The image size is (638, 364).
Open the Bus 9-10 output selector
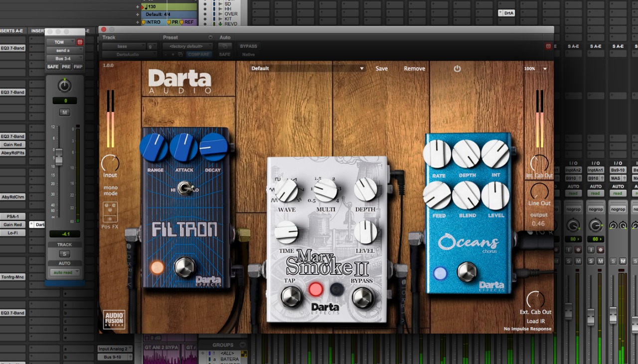115,357
